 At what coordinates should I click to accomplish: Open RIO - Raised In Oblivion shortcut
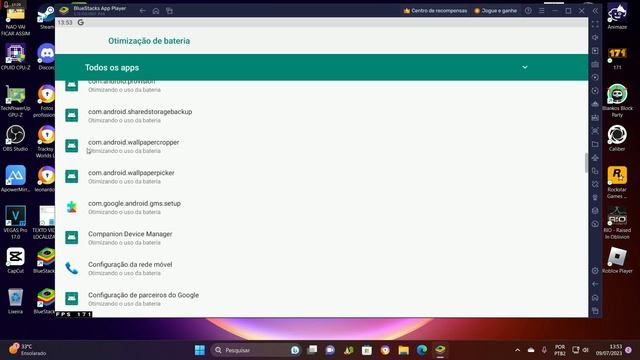tap(617, 223)
